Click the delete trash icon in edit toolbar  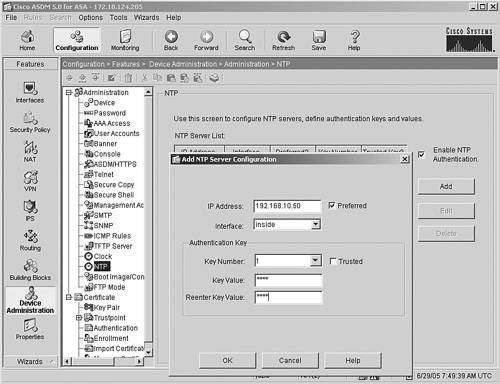128,78
